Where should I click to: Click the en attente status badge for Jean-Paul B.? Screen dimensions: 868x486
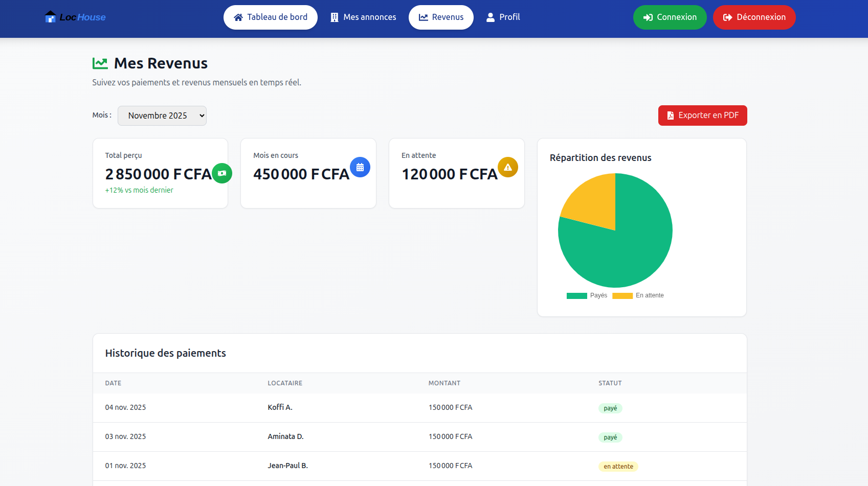tap(618, 467)
